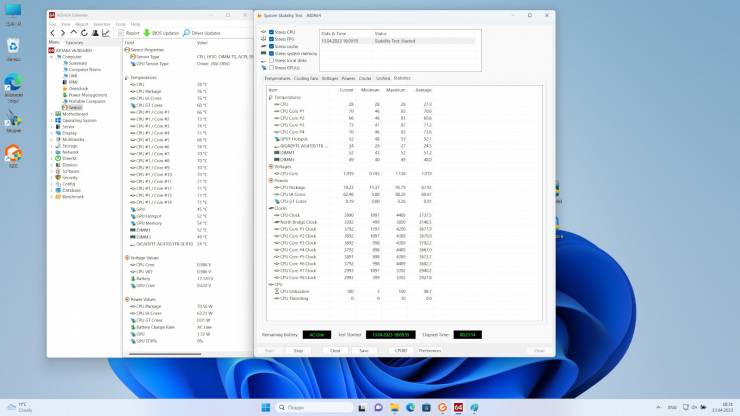
Task: Expand the Display tree node
Action: tap(51, 133)
